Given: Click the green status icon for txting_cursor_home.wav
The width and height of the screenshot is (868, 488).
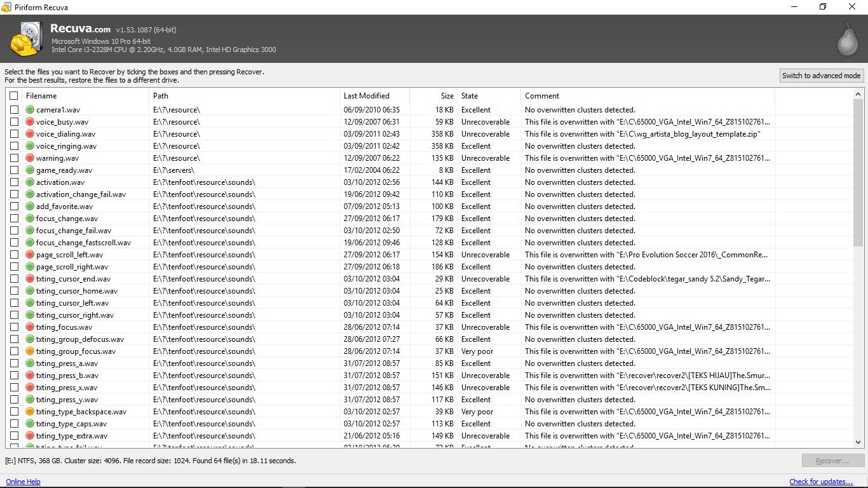Looking at the screenshot, I should tap(30, 291).
